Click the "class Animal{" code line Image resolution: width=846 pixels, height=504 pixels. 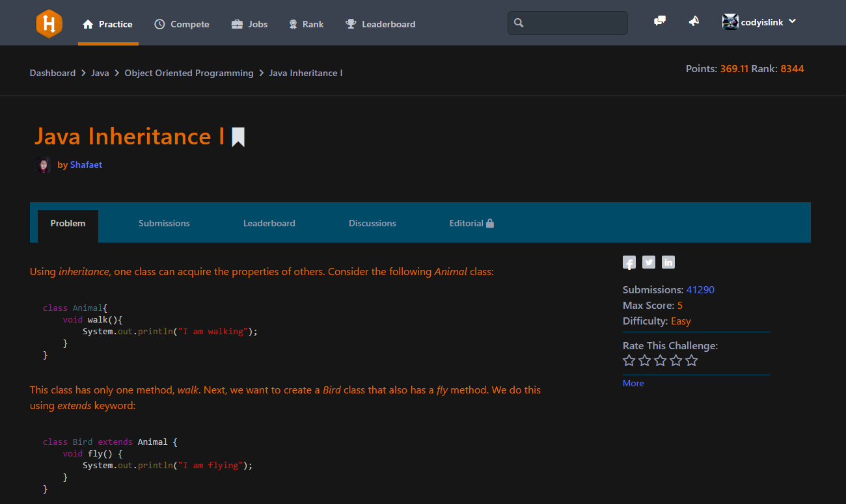click(75, 308)
